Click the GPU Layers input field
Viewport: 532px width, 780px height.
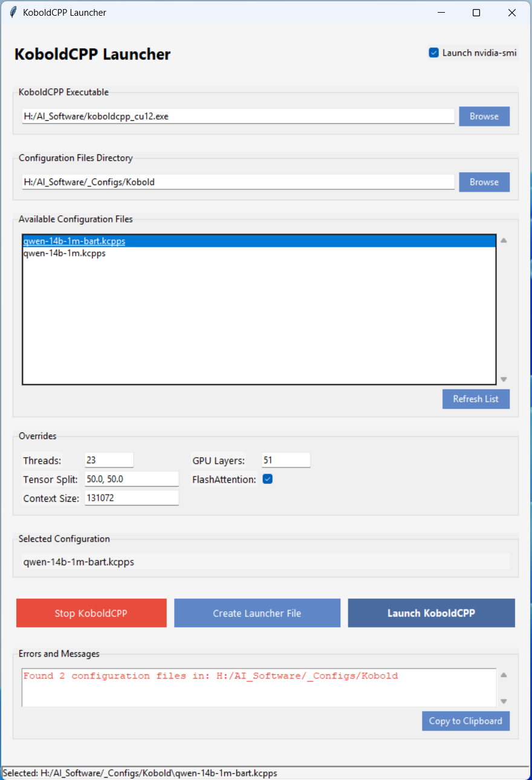pos(286,460)
